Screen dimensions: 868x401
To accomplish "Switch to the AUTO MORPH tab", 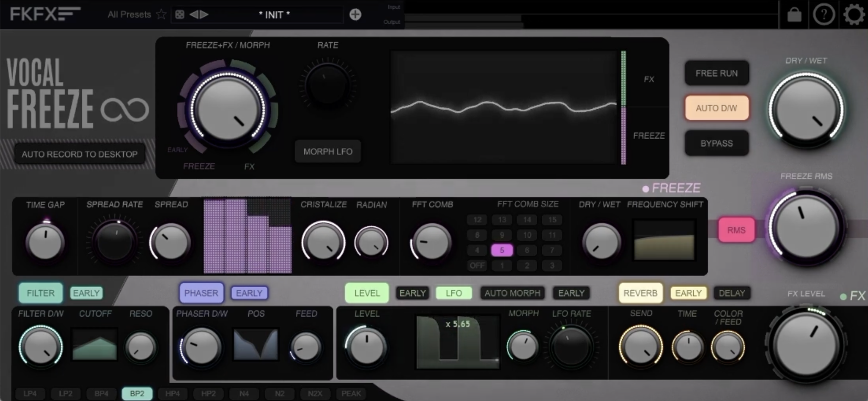I will 512,293.
